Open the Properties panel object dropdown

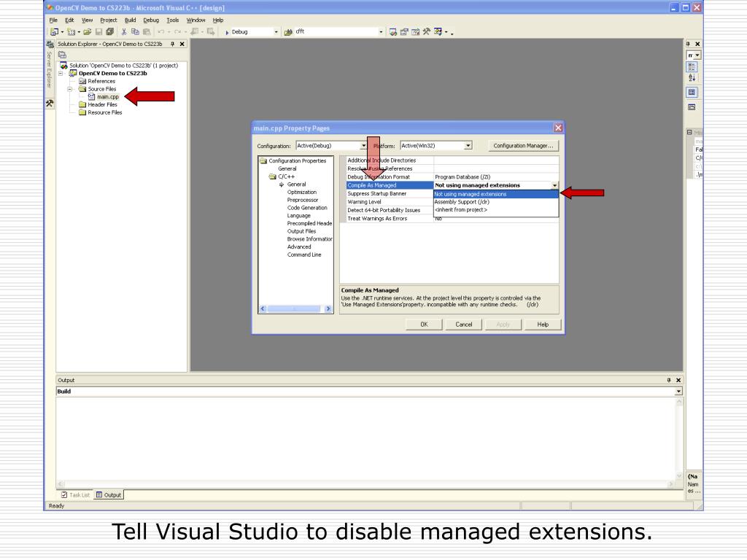point(697,55)
